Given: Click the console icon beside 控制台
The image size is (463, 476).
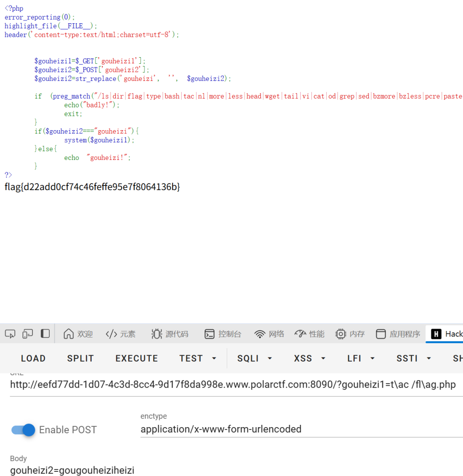Looking at the screenshot, I should tap(210, 334).
